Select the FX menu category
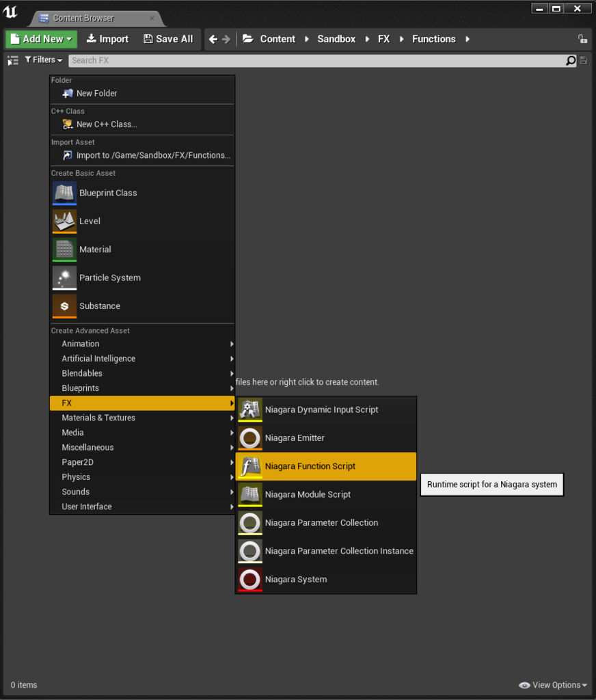The width and height of the screenshot is (596, 700). point(142,403)
